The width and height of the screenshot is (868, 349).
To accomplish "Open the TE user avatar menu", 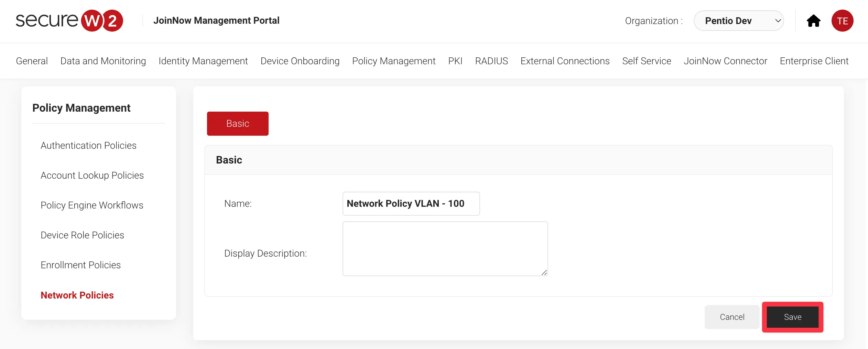I will 842,21.
